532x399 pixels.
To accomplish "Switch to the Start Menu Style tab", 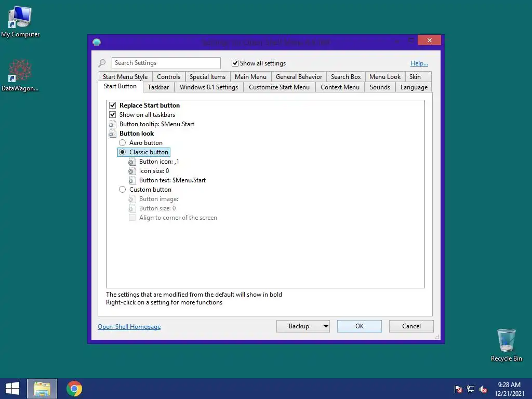I will [x=125, y=77].
